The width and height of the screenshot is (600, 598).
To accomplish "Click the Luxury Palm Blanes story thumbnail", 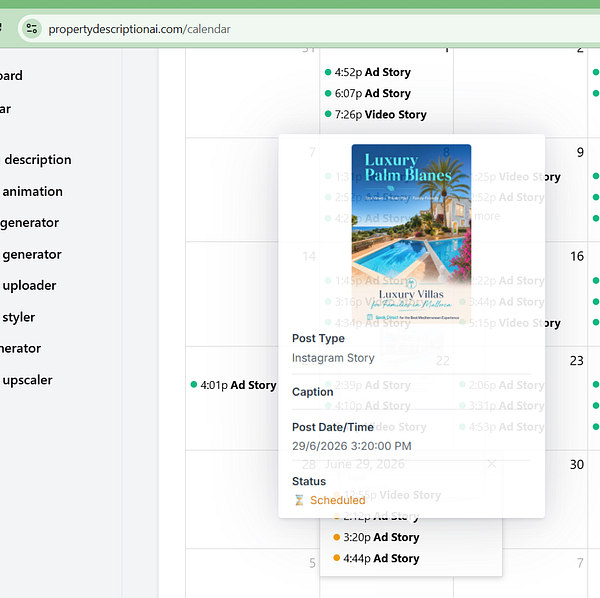I will 411,234.
